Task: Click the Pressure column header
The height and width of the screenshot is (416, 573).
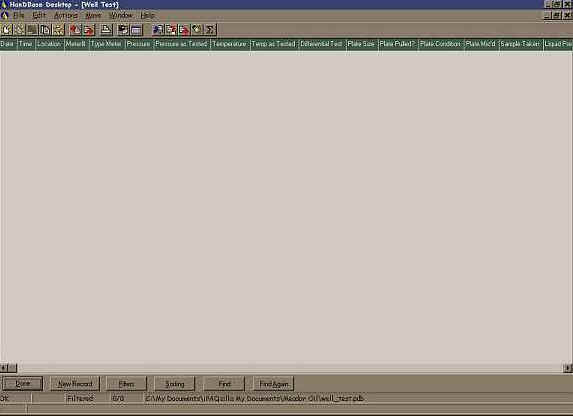Action: [140, 44]
